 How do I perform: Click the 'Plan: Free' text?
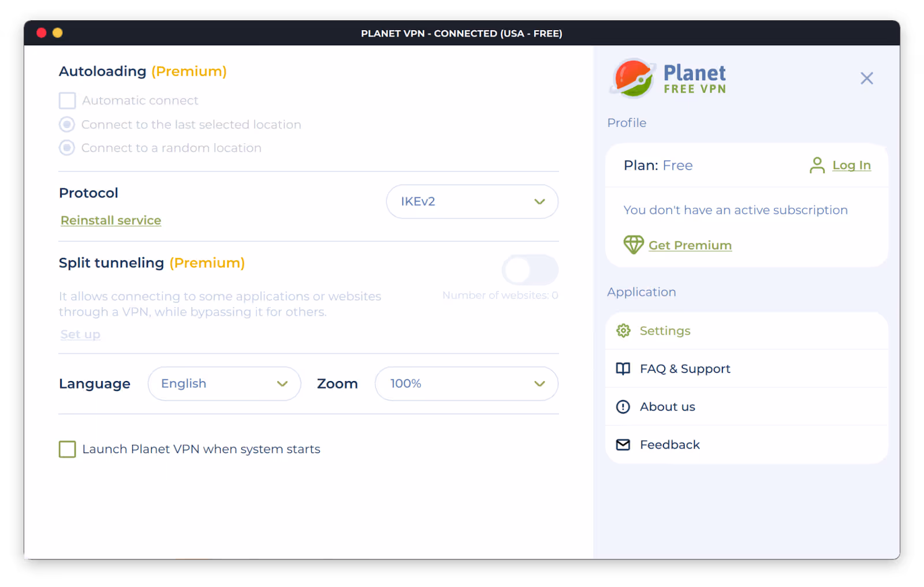coord(658,166)
